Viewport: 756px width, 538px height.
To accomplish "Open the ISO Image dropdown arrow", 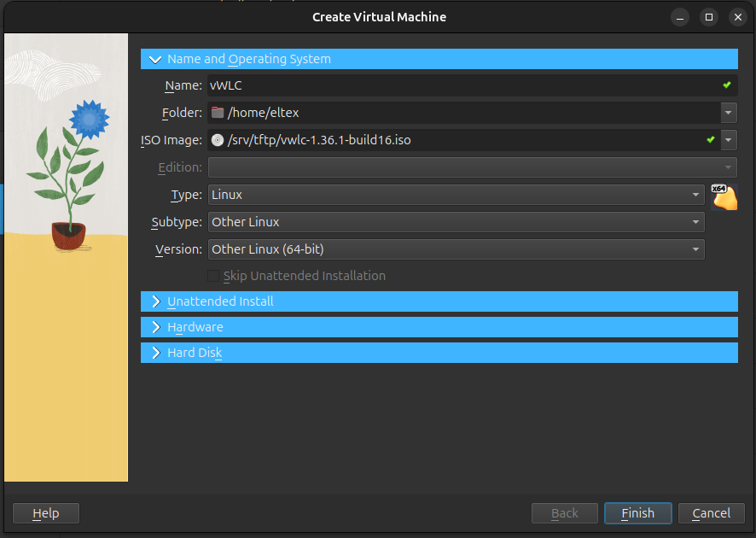I will click(729, 140).
